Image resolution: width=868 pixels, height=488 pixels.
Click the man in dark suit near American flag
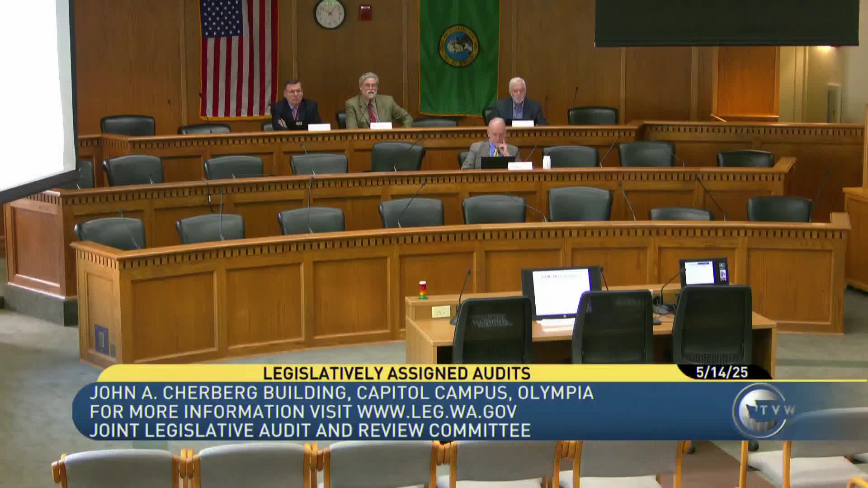coord(294,107)
